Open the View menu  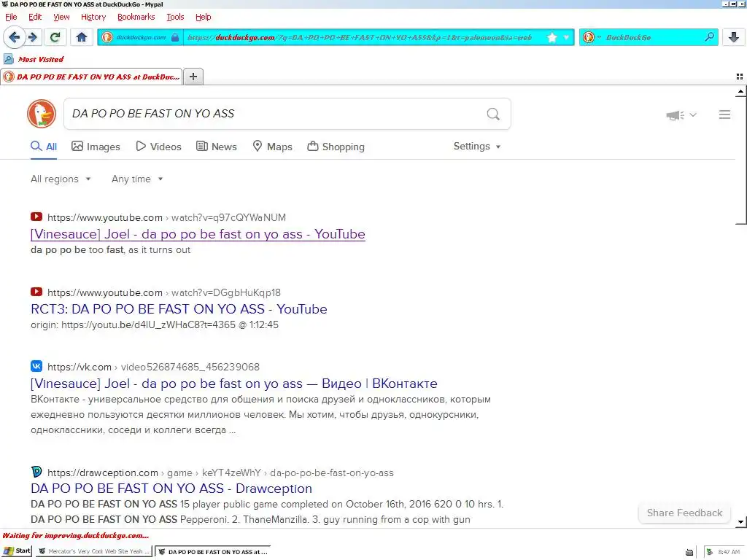[x=61, y=17]
